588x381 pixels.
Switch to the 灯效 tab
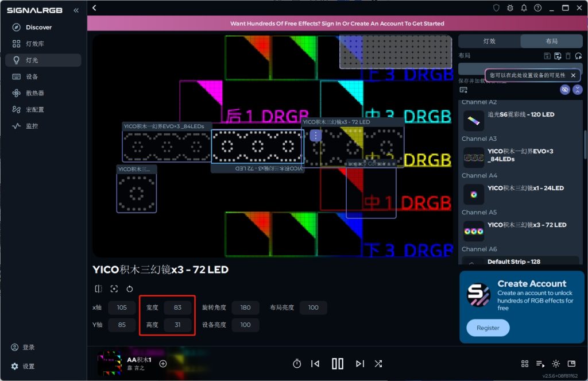(489, 41)
